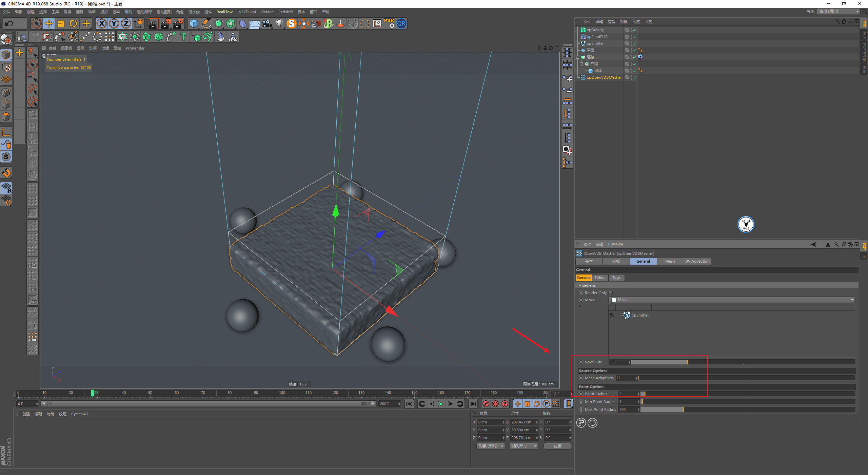Screen dimensions: 868x475
Task: Click the Cube primitive icon
Action: [194, 23]
